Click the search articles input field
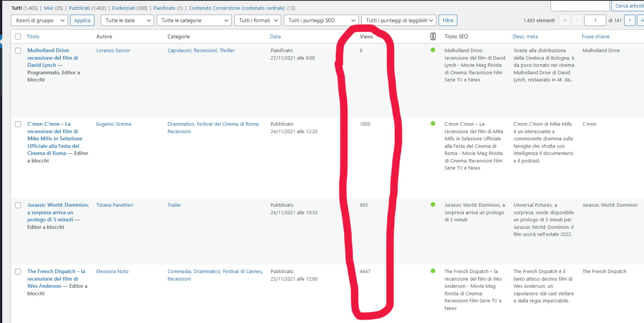The height and width of the screenshot is (323, 644). click(580, 6)
